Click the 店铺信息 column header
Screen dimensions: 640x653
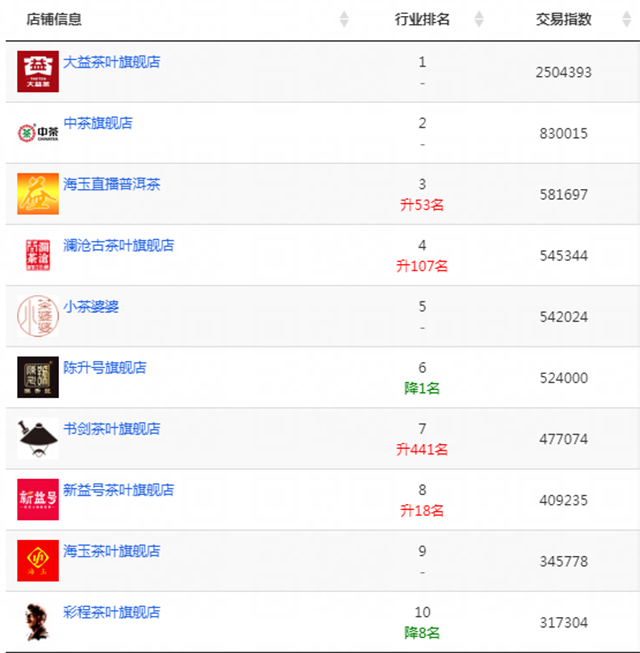pyautogui.click(x=54, y=19)
